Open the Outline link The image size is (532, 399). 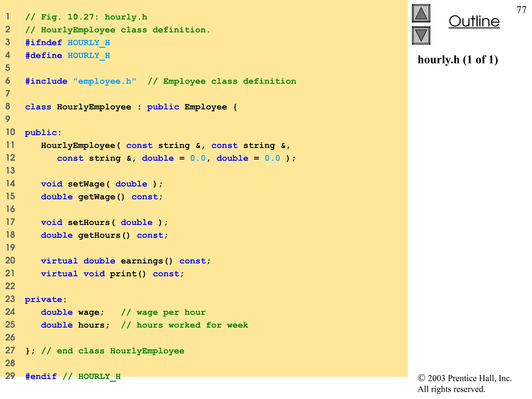[x=474, y=21]
